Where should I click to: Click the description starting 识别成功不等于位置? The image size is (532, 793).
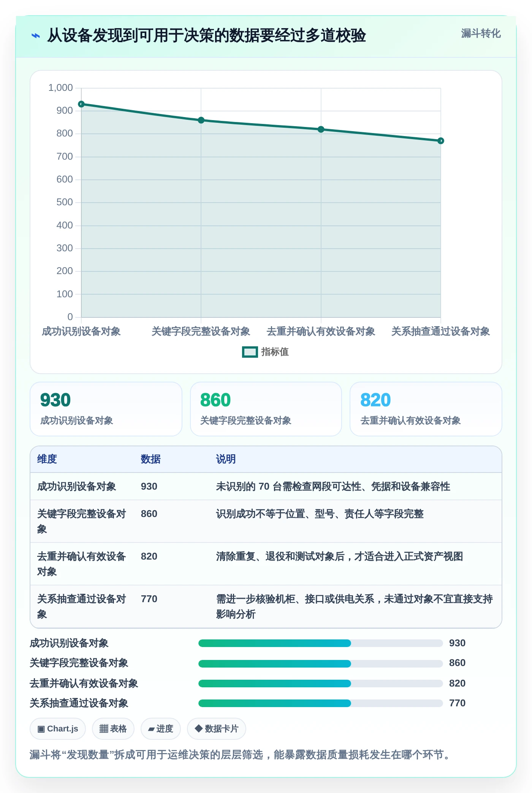point(320,514)
